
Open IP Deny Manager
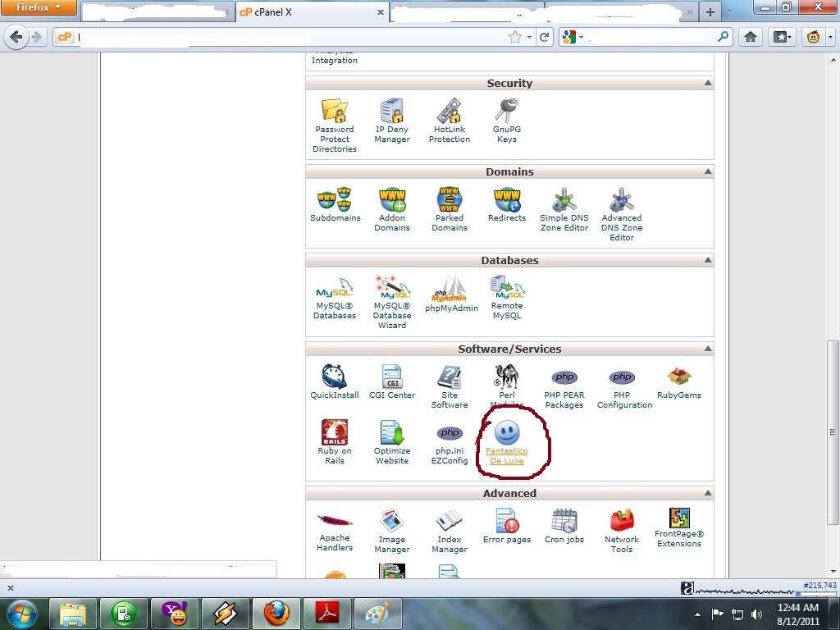(391, 121)
